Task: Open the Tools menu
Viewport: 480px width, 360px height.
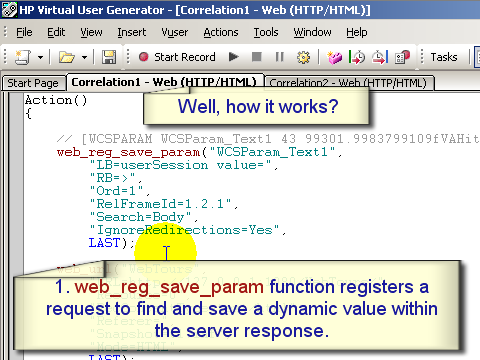Action: coord(266,32)
